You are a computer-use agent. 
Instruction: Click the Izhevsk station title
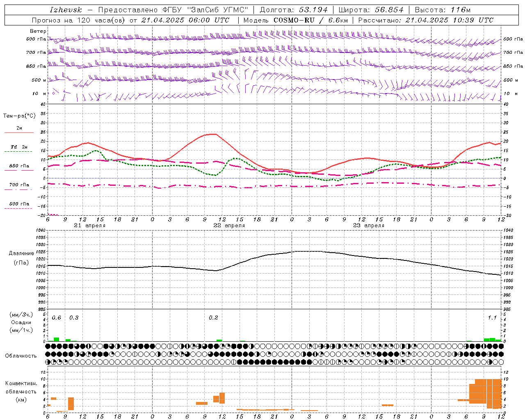[x=66, y=10]
